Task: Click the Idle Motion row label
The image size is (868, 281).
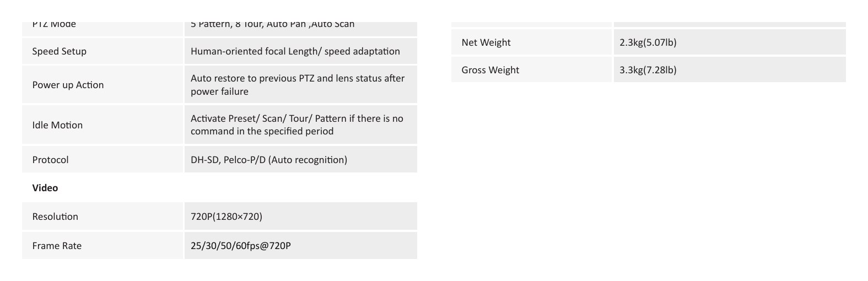Action: point(57,125)
